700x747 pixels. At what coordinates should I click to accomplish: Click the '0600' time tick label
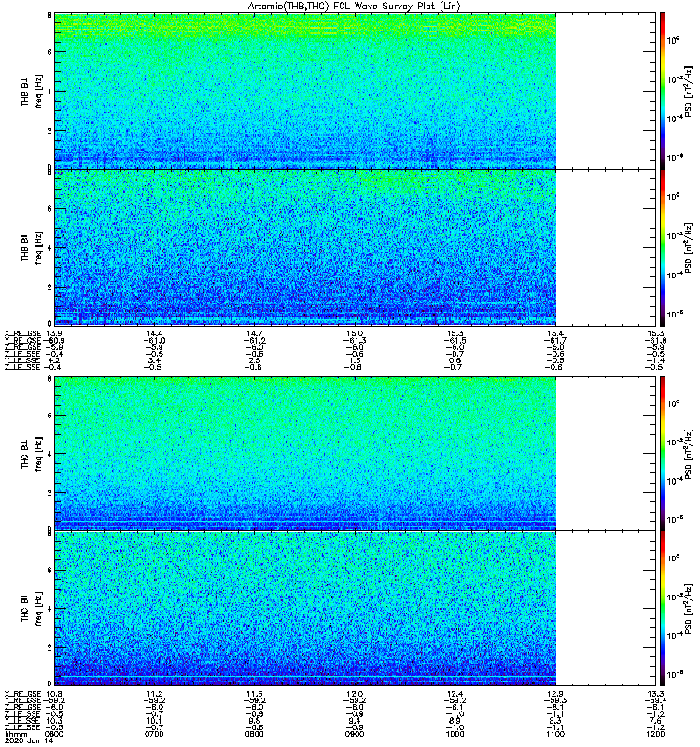[53, 734]
